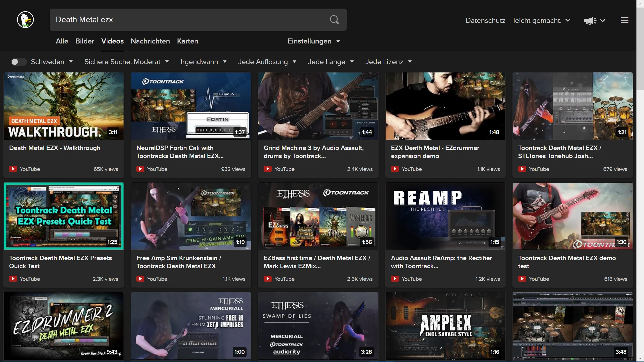Click YouTube icon under Death Metal EZX Walkthrough
The width and height of the screenshot is (644, 362).
point(13,169)
